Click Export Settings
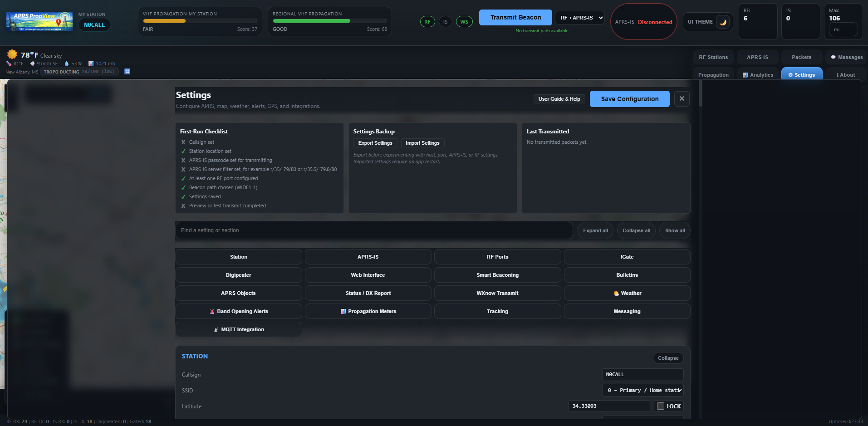The height and width of the screenshot is (426, 868). [x=375, y=143]
